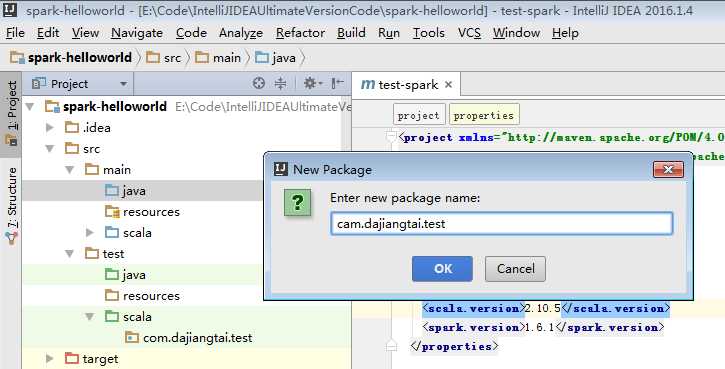This screenshot has width=725, height=369.
Task: Select java folder under main
Action: click(x=125, y=191)
